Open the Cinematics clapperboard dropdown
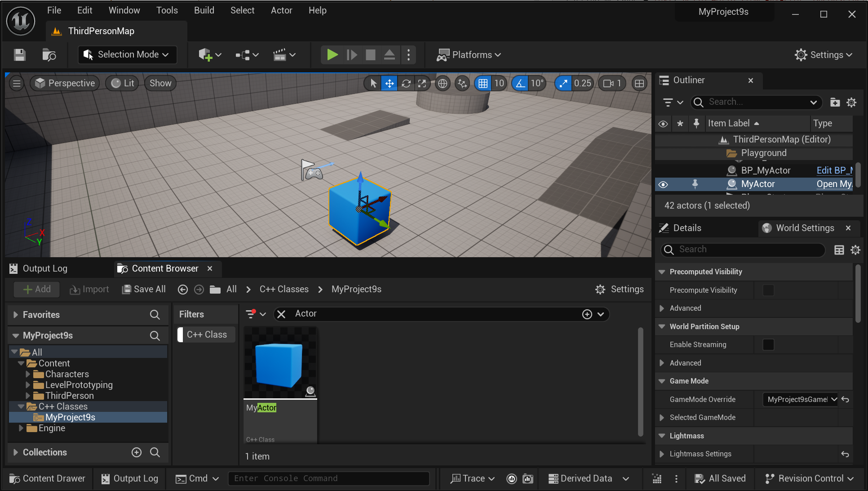This screenshot has width=868, height=491. point(284,55)
